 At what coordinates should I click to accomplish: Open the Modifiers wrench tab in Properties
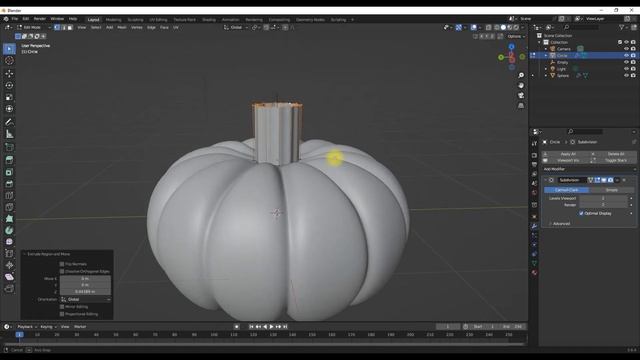pos(534,226)
